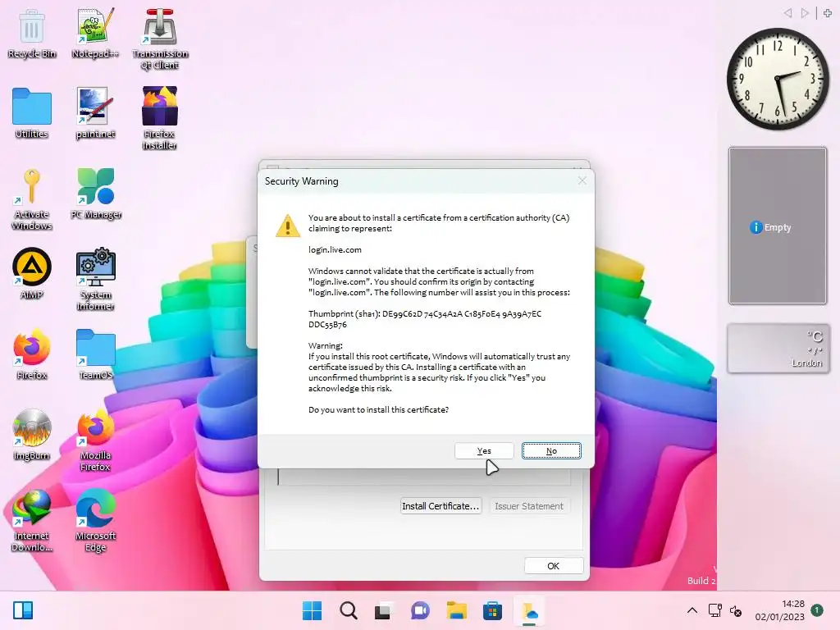The image size is (840, 630).
Task: Confirm certificate install with Yes button
Action: click(484, 451)
